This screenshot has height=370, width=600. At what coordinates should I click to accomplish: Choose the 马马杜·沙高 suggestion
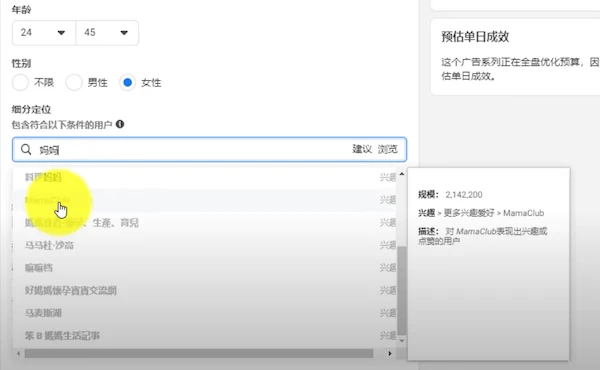205,245
